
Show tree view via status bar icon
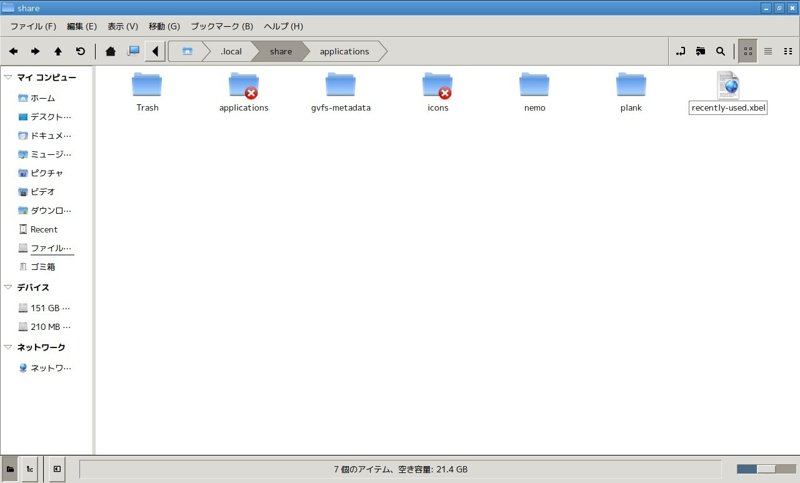coord(30,469)
